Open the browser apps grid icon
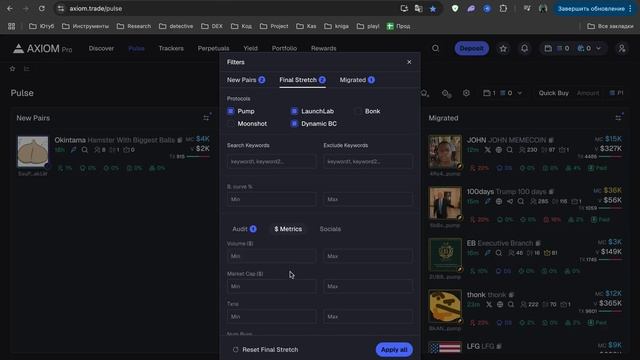Image resolution: width=640 pixels, height=360 pixels. pyautogui.click(x=11, y=26)
